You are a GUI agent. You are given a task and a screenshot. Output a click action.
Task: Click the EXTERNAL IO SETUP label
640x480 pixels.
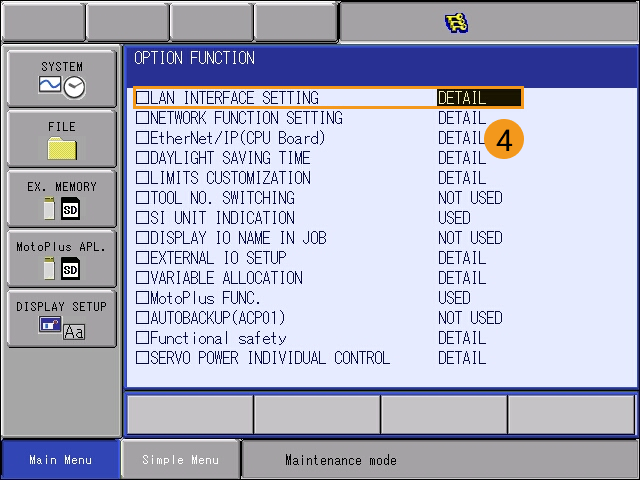(218, 258)
